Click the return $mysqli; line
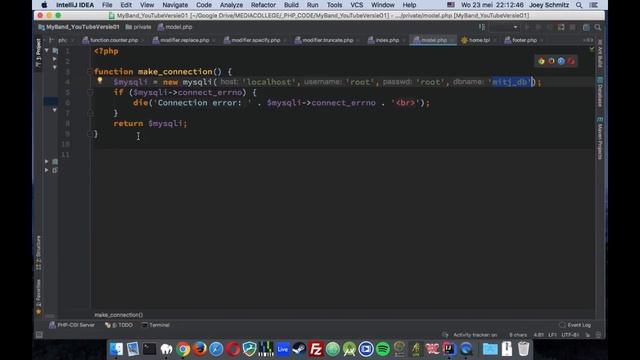Screen dimensions: 640x360 [150, 123]
